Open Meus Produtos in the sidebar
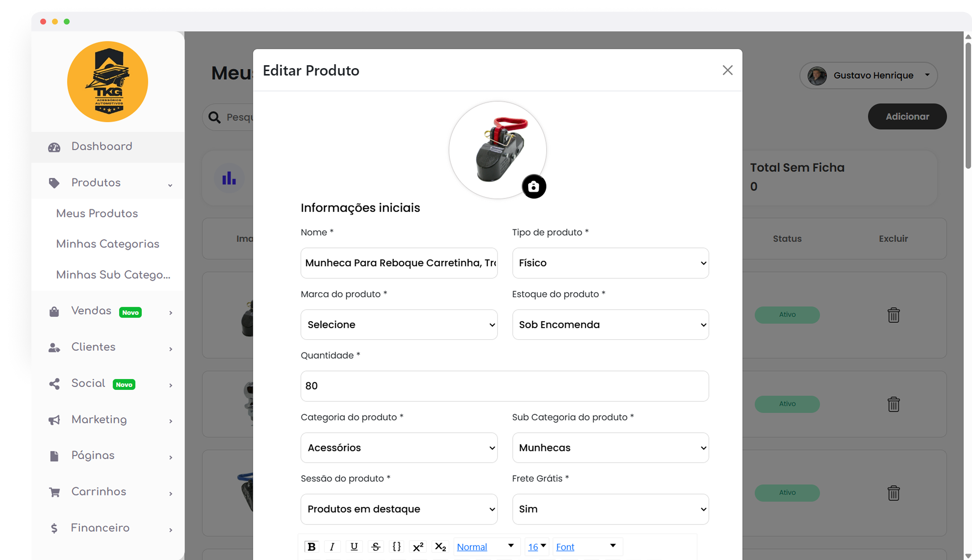The image size is (972, 560). (x=97, y=213)
